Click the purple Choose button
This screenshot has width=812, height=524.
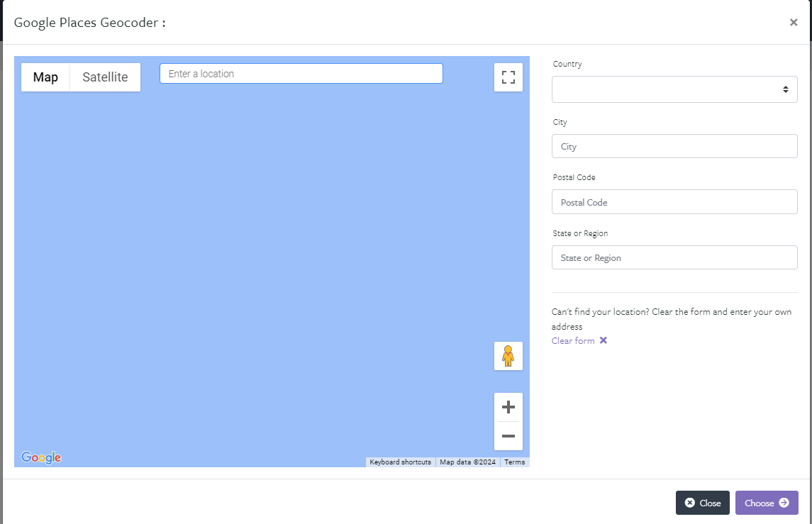click(x=767, y=503)
